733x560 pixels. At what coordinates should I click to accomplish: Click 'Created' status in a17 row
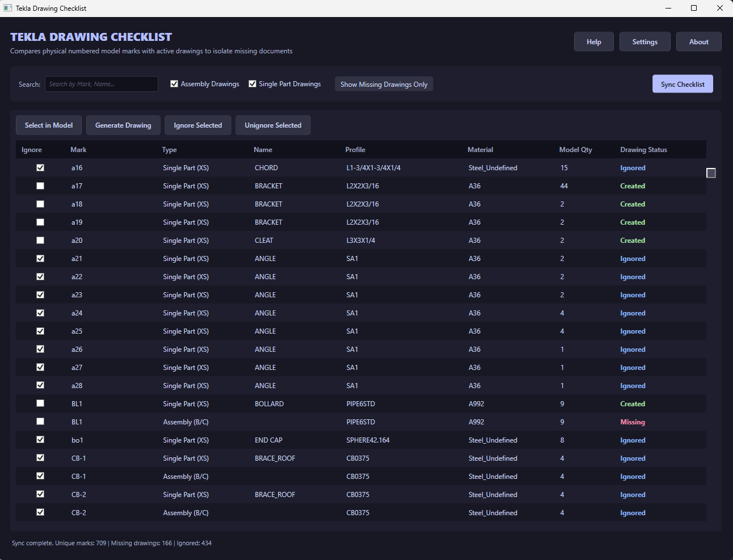[633, 186]
